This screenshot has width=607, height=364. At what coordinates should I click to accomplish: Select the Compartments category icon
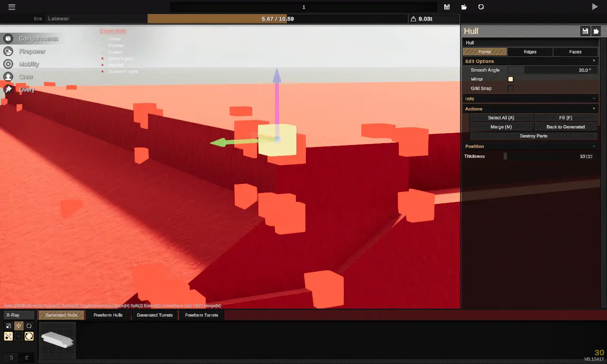click(x=8, y=38)
